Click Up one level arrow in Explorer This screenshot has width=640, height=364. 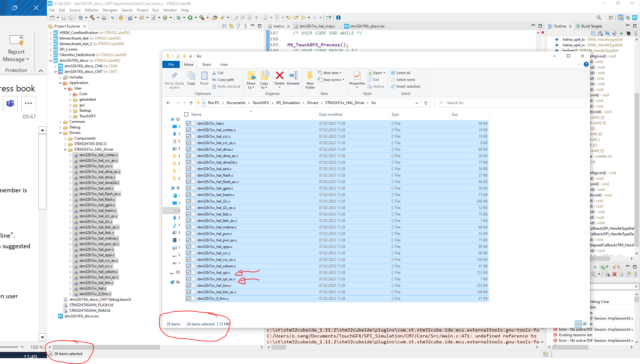click(191, 103)
